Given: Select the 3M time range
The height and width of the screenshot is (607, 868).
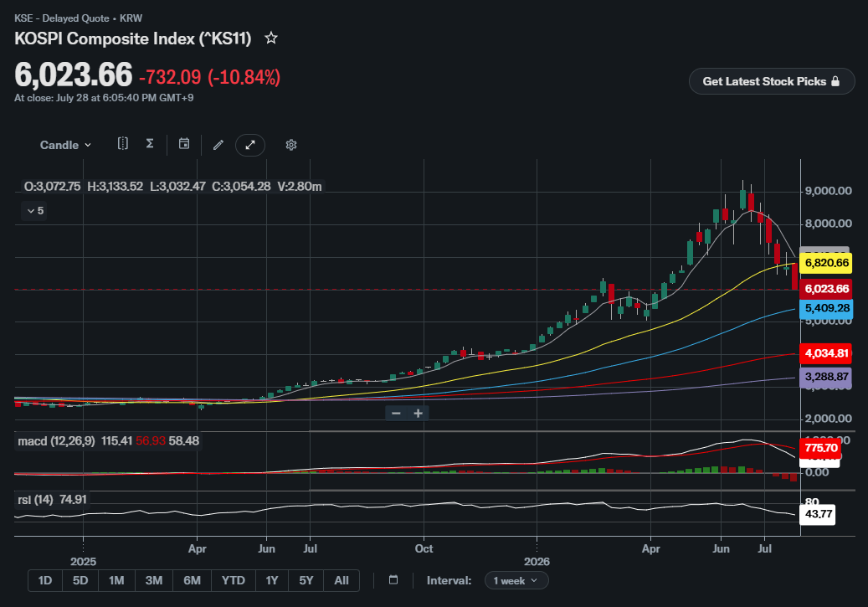Looking at the screenshot, I should 154,580.
